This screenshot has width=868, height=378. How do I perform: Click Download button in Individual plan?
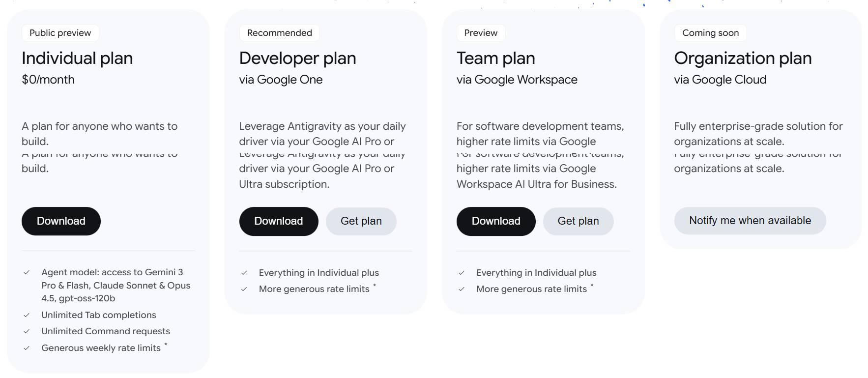pos(61,221)
